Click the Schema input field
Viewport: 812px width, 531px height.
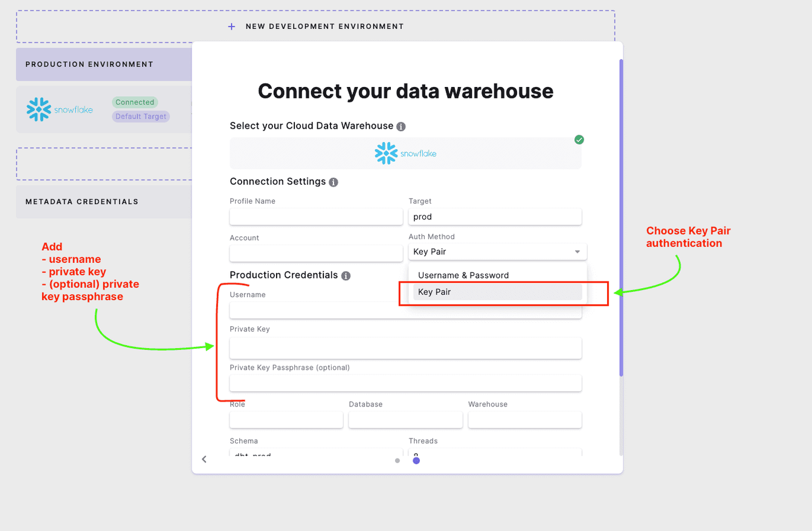tap(316, 452)
